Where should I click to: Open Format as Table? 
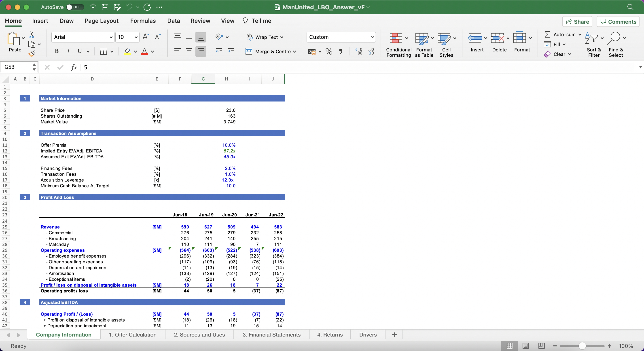(x=424, y=45)
